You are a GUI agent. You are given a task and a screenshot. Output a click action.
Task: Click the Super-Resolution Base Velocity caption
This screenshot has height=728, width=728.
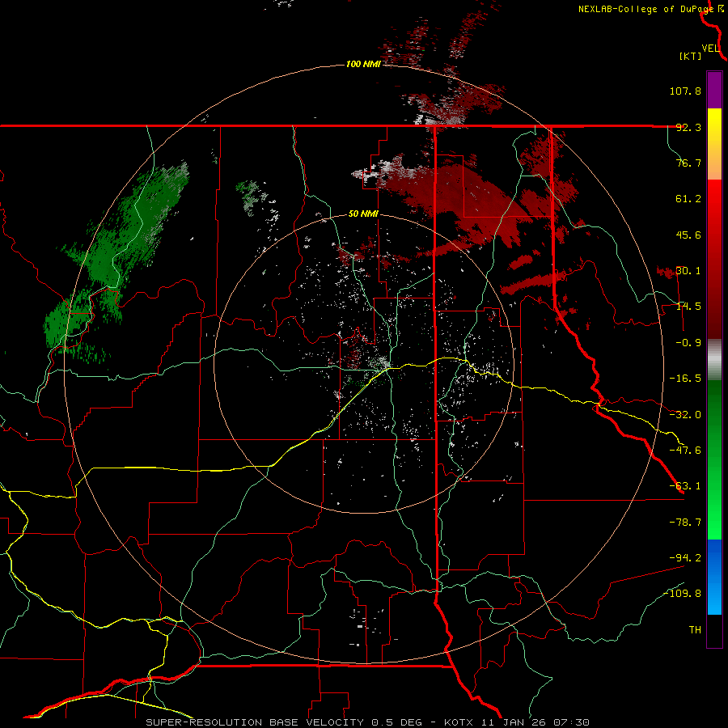click(367, 722)
